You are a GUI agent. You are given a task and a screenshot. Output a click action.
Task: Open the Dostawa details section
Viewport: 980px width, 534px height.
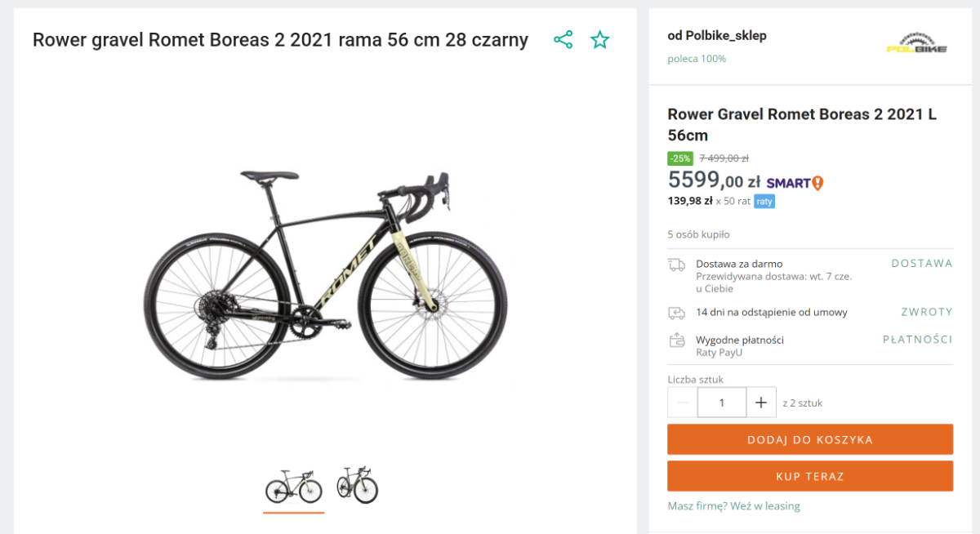[x=921, y=264]
